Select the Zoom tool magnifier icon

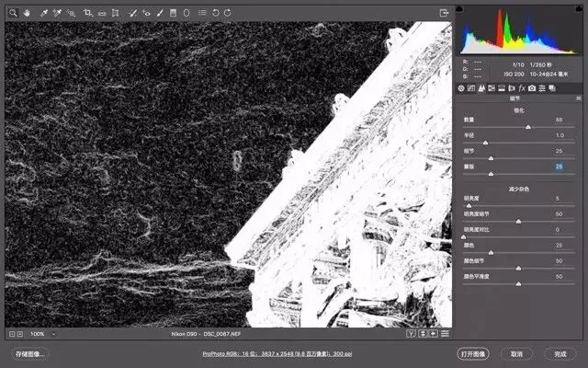(x=13, y=13)
